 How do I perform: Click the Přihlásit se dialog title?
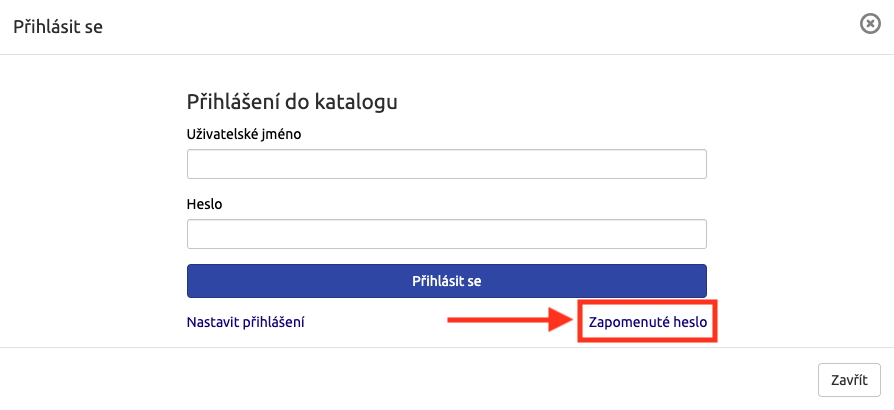tap(58, 26)
